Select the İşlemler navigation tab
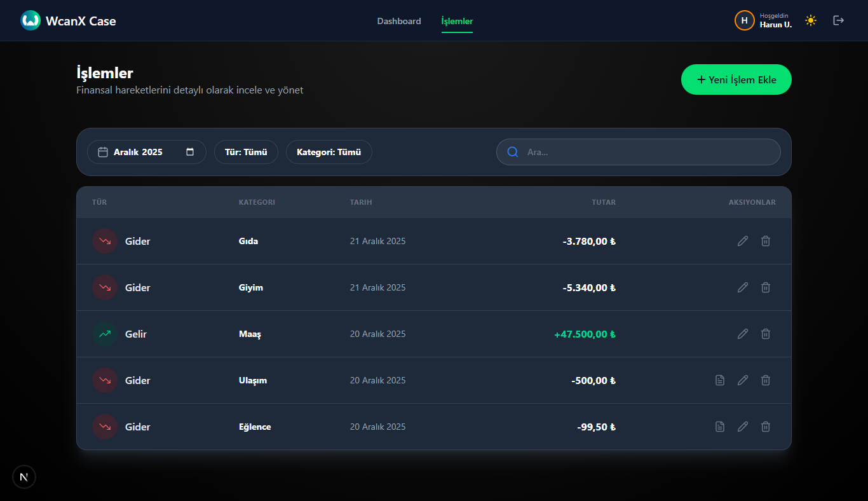Viewport: 868px width, 501px height. click(457, 21)
